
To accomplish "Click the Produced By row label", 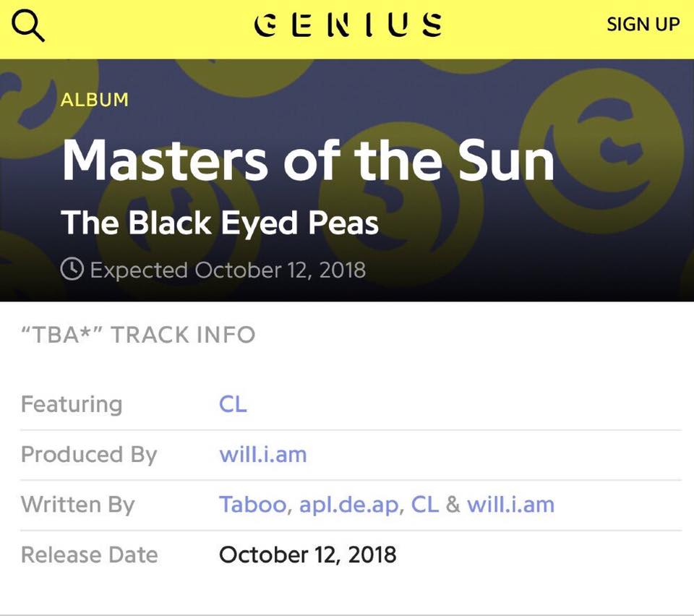I will pyautogui.click(x=89, y=454).
